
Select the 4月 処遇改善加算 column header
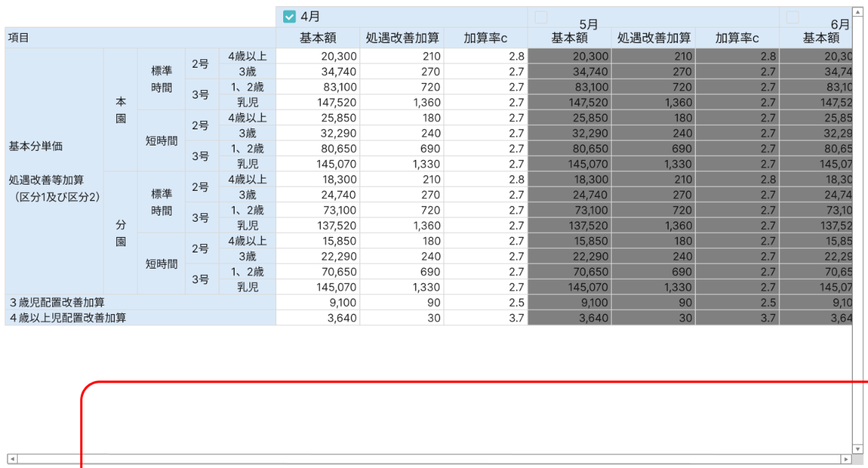tap(402, 38)
